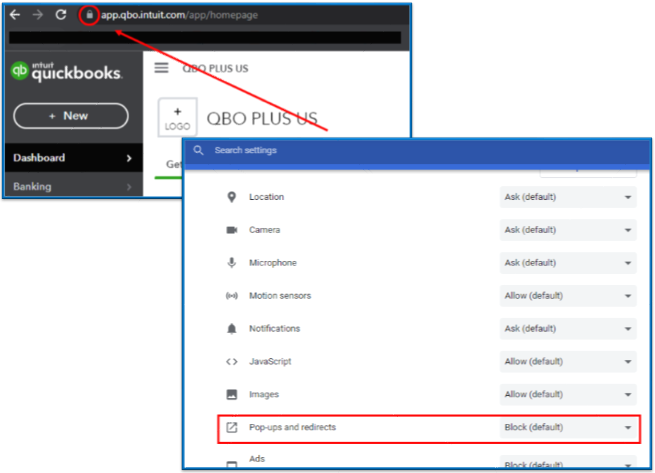Viewport: 655px width, 473px height.
Task: Open the Motion sensors permission dropdown
Action: click(x=568, y=296)
